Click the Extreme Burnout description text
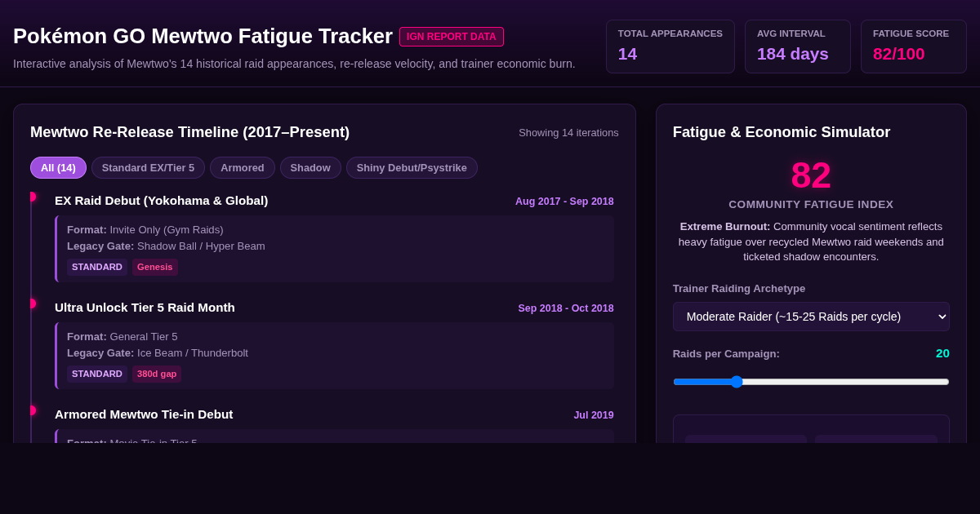 (811, 241)
